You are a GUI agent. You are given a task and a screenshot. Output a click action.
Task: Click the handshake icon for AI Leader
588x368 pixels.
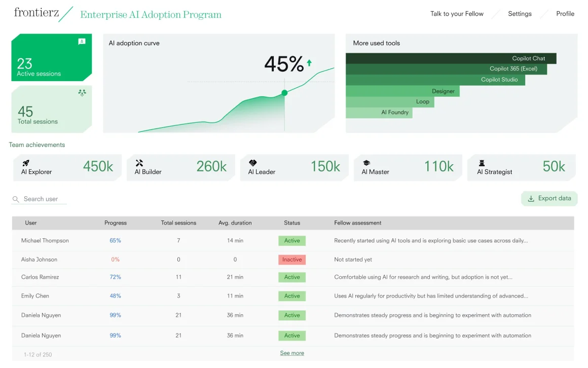(252, 163)
